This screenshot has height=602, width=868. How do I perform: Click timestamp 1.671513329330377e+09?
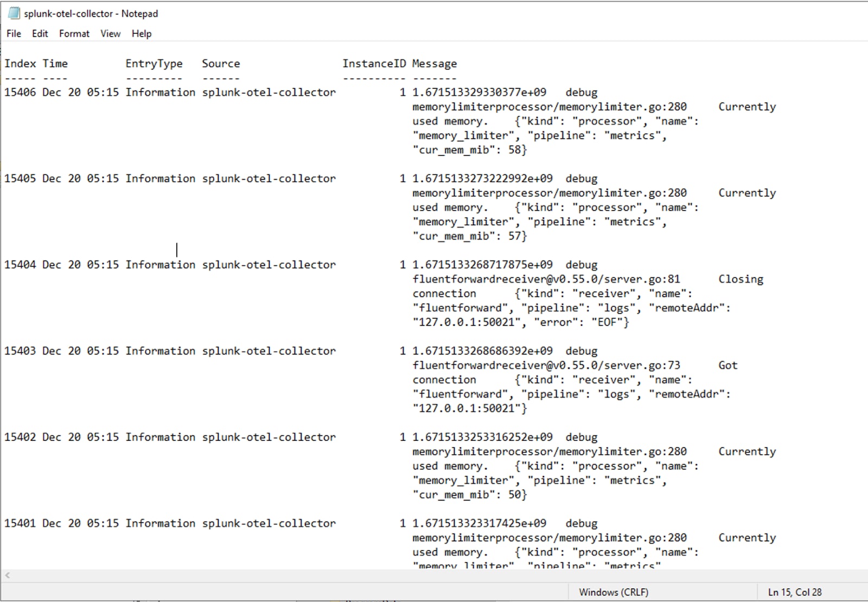point(480,92)
